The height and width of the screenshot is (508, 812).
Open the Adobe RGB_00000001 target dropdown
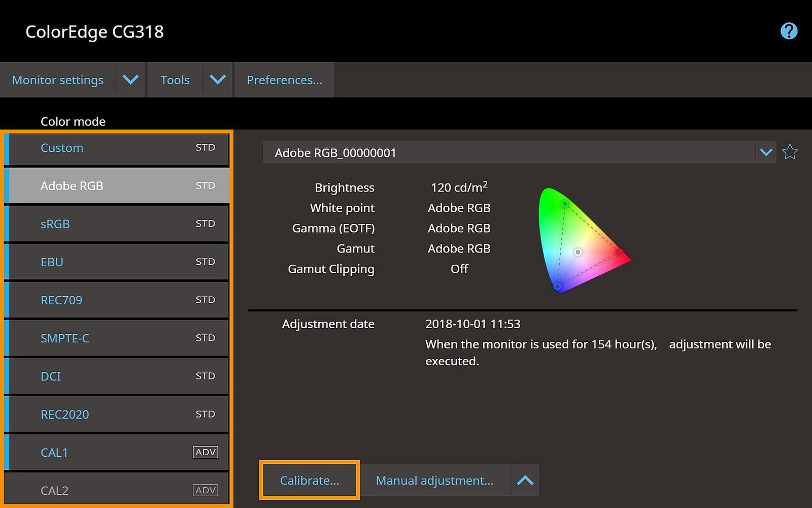[766, 152]
